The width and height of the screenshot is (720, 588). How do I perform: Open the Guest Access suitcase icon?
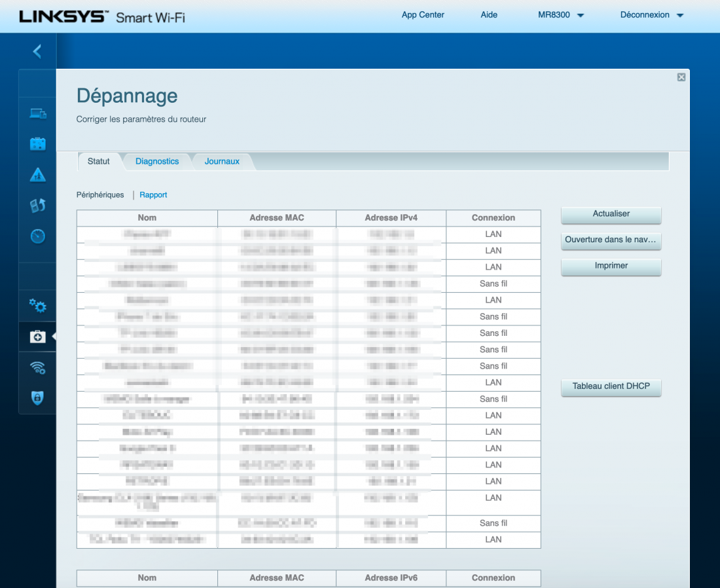coord(38,144)
